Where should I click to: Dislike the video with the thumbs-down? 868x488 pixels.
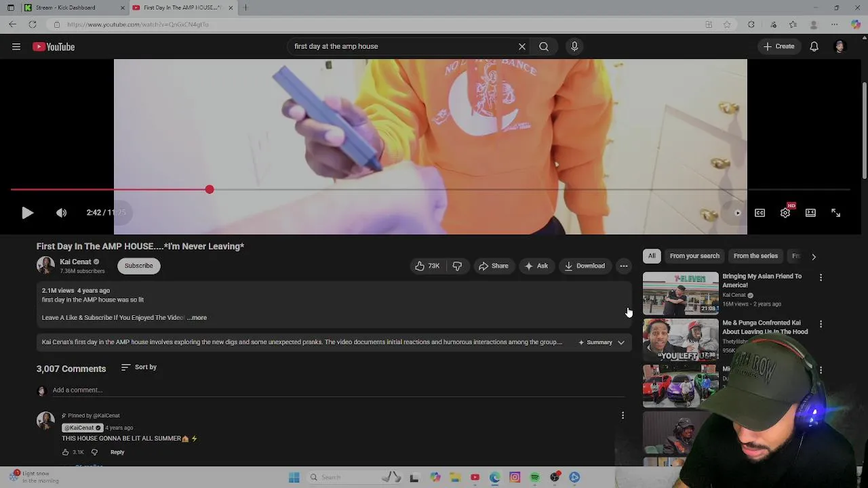click(457, 266)
